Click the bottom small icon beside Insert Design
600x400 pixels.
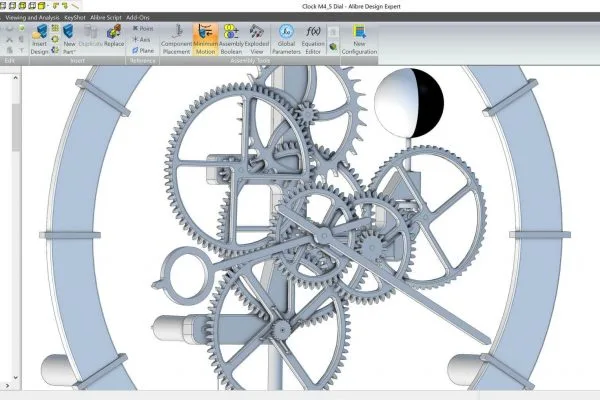[x=55, y=50]
